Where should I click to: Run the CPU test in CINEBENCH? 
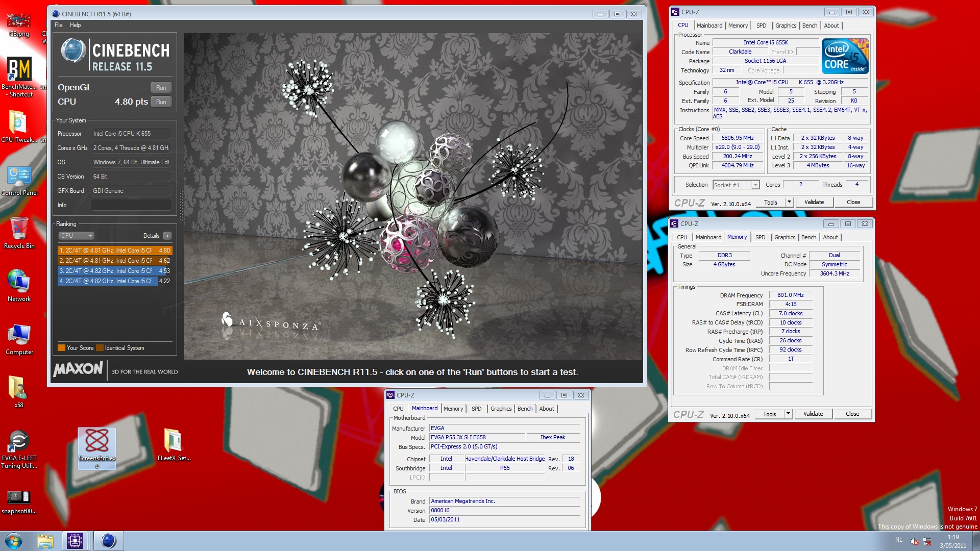click(x=161, y=102)
